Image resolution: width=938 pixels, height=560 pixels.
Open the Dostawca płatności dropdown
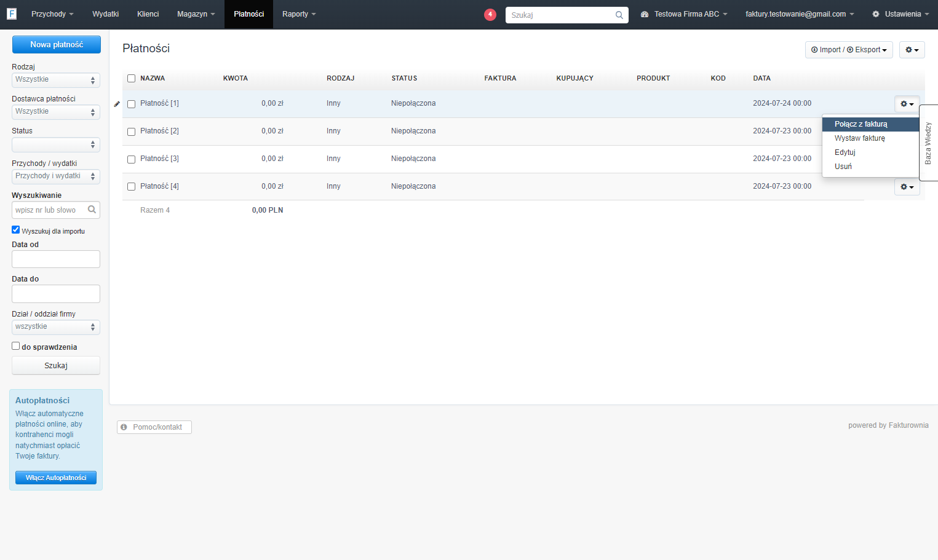56,112
